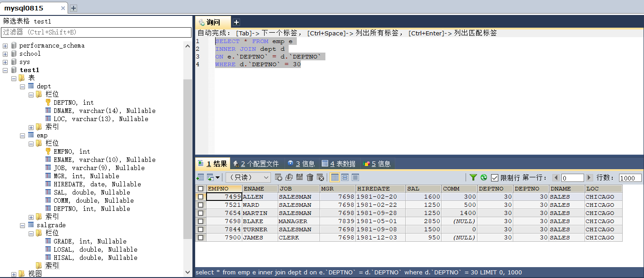This screenshot has width=644, height=278.
Task: Select the DEPTNO primary key icon under dept
Action: pyautogui.click(x=49, y=102)
